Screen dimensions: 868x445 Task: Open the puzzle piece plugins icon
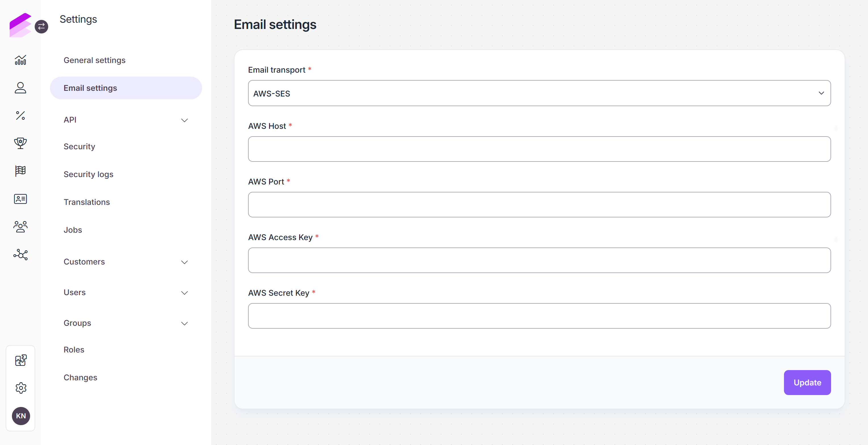[x=21, y=360]
